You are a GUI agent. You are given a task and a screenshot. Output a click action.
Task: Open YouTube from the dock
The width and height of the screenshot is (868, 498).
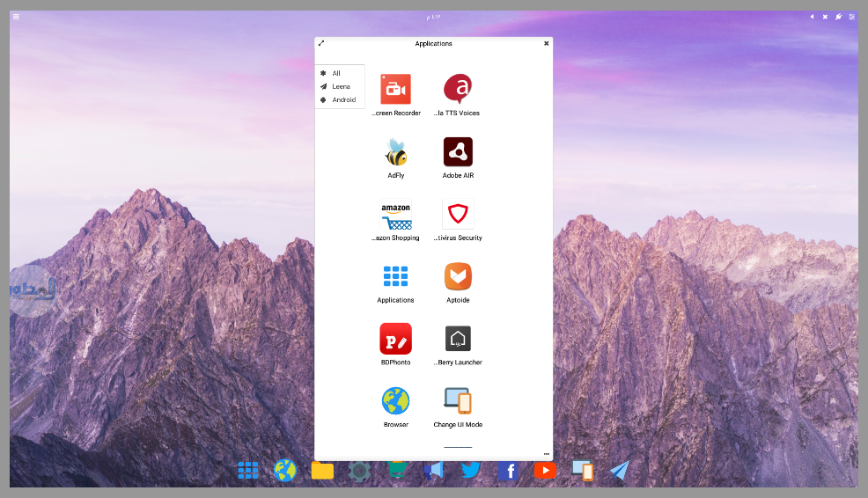tap(545, 471)
